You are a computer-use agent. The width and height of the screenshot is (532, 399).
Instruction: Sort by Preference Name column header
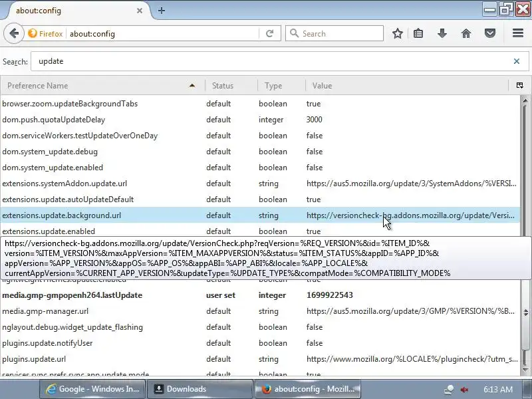(102, 86)
